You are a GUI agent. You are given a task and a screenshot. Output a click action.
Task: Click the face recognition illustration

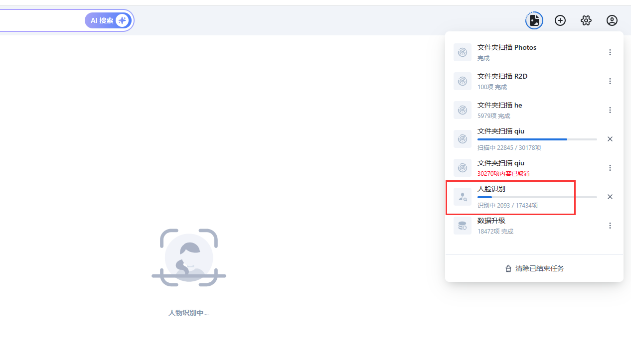click(189, 257)
